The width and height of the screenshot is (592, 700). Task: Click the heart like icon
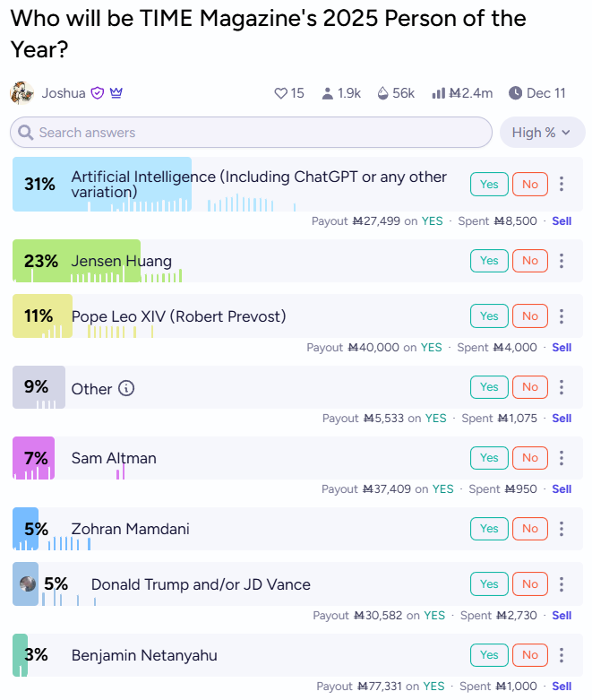pos(280,93)
